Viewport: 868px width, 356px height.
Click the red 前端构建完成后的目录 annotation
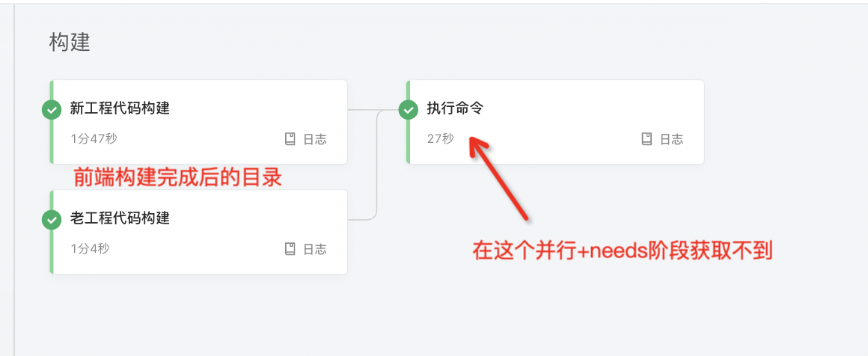[x=177, y=178]
